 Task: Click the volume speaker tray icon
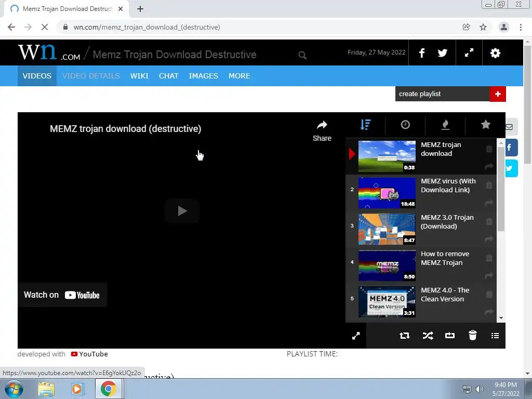[x=479, y=389]
